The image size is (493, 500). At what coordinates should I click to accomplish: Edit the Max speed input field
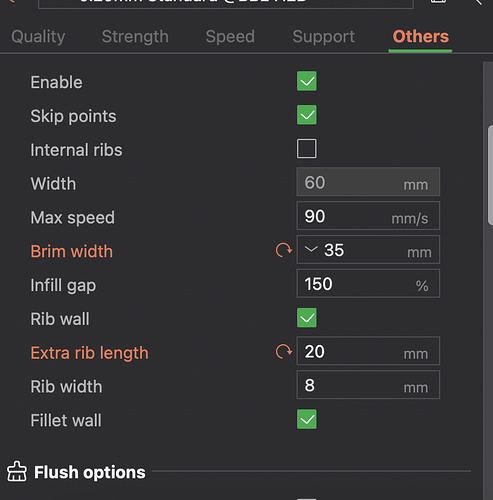(x=368, y=216)
